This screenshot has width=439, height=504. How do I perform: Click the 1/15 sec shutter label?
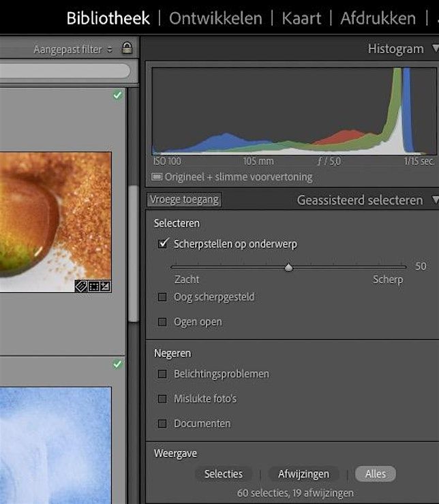pos(419,161)
